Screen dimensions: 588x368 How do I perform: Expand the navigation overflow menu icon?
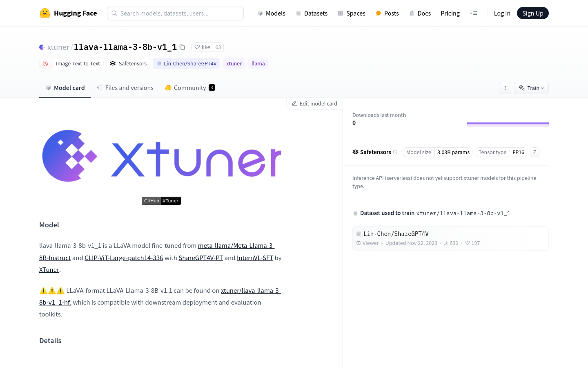click(474, 13)
